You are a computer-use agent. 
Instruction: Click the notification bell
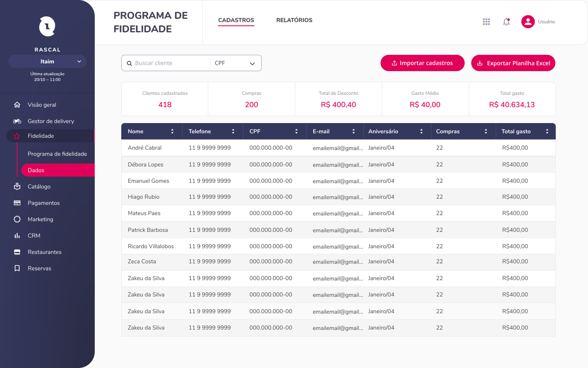pos(506,22)
